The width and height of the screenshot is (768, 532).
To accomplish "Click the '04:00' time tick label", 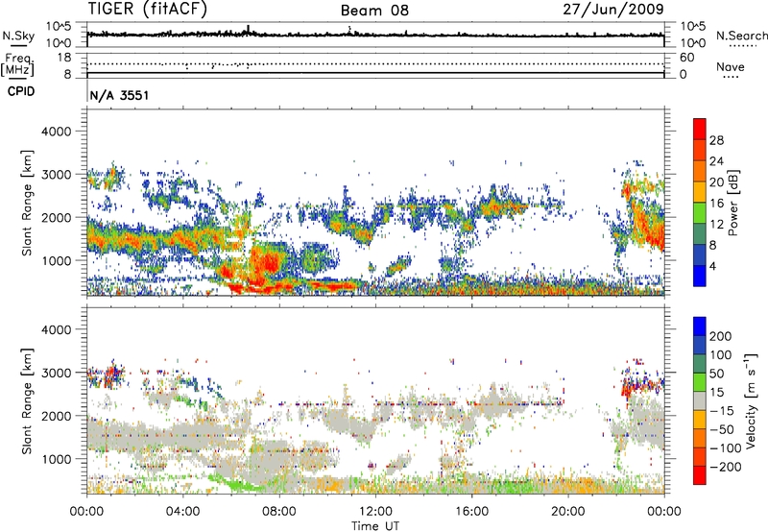I will pos(182,512).
